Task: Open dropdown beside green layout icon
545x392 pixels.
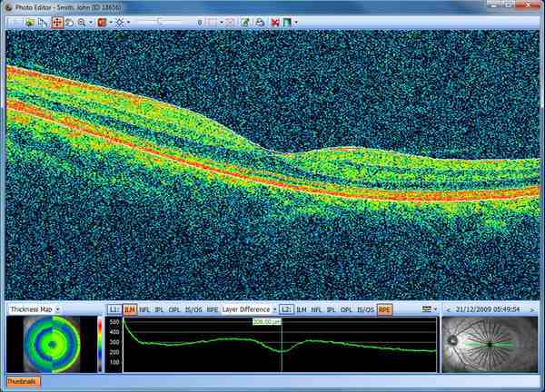Action: (296, 23)
